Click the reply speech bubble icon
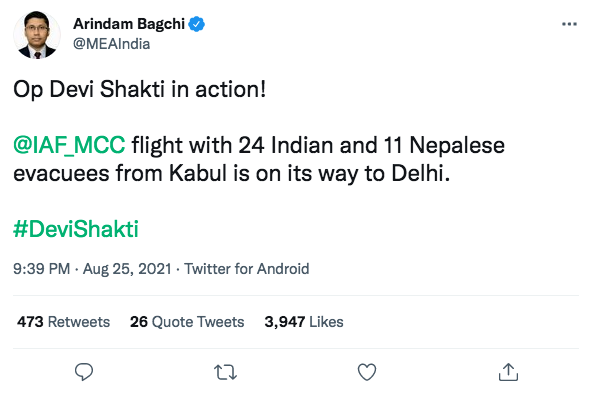Screen dimensions: 593x394 click(x=84, y=372)
